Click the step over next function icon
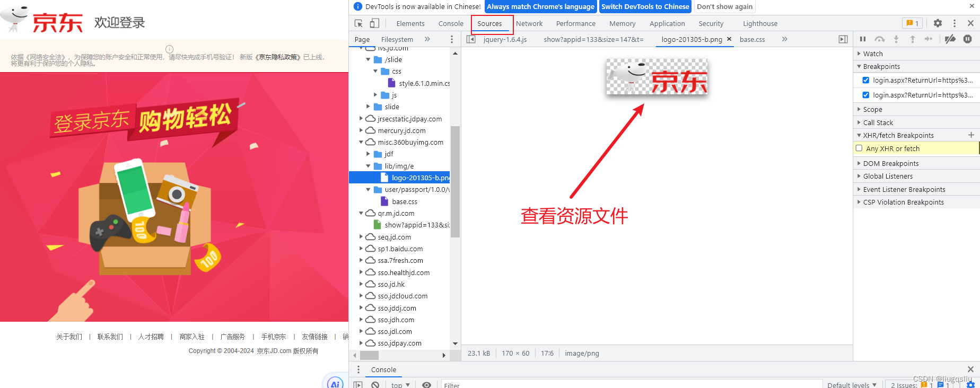The image size is (980, 388). point(880,39)
